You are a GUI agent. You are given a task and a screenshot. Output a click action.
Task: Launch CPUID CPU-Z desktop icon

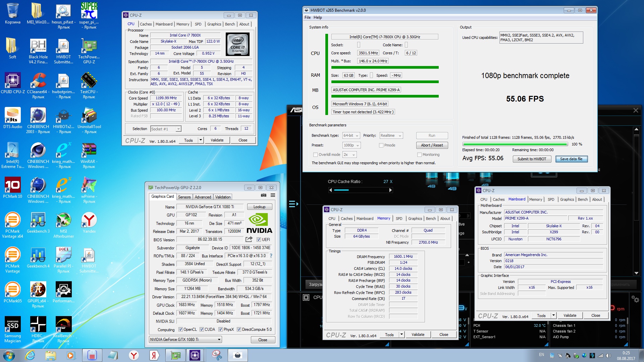(x=13, y=83)
